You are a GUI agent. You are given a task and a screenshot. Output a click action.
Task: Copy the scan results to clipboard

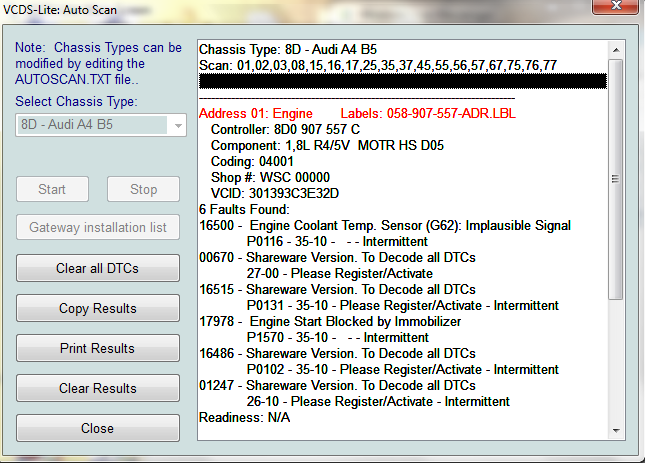[98, 308]
